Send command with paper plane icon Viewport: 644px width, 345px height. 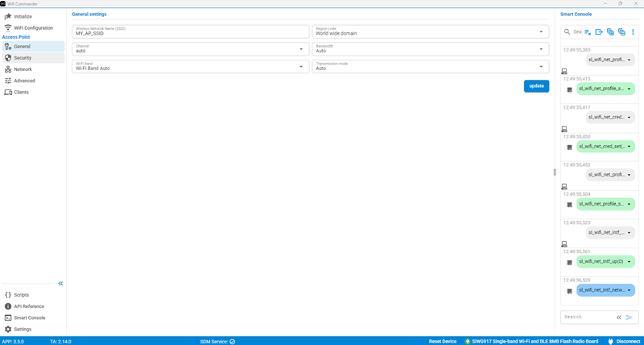[630, 318]
